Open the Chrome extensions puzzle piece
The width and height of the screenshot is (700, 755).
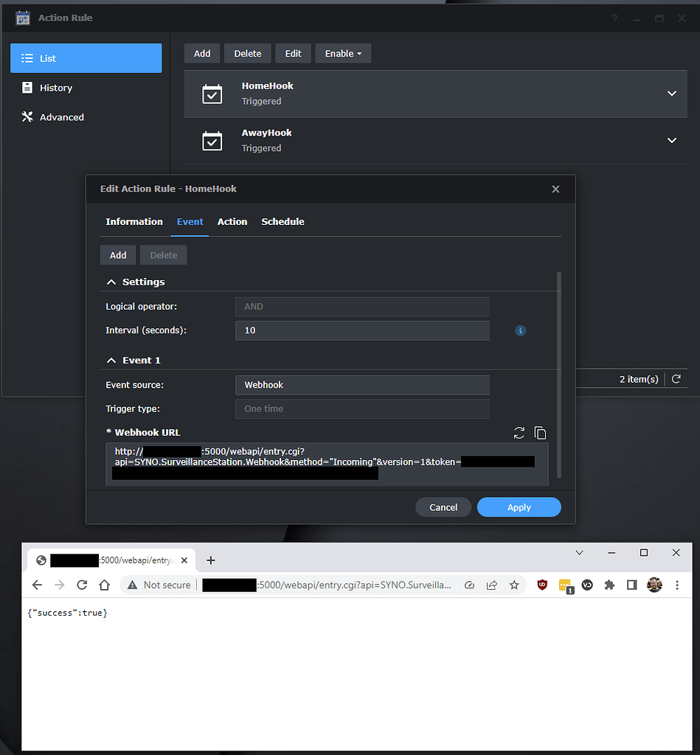pyautogui.click(x=610, y=585)
